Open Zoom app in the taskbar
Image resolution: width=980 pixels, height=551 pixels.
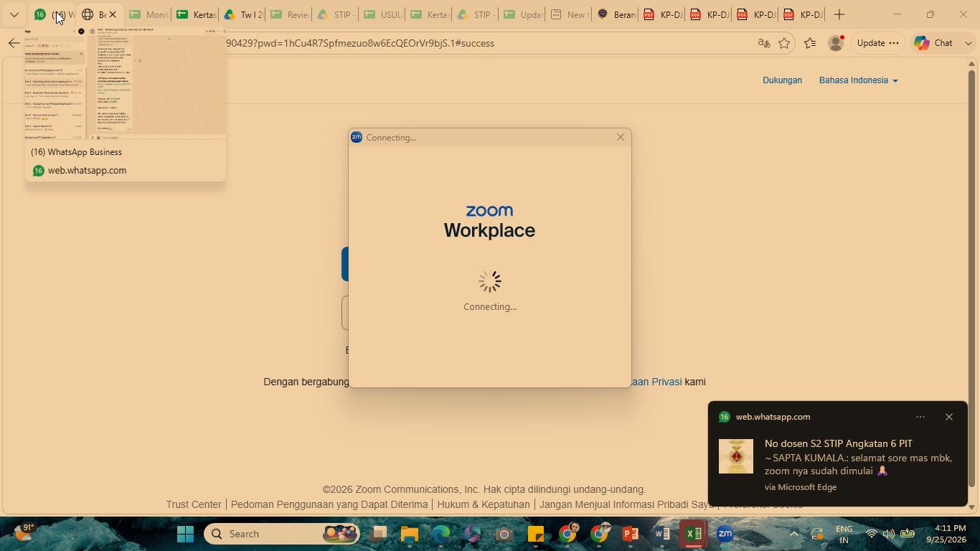[725, 534]
